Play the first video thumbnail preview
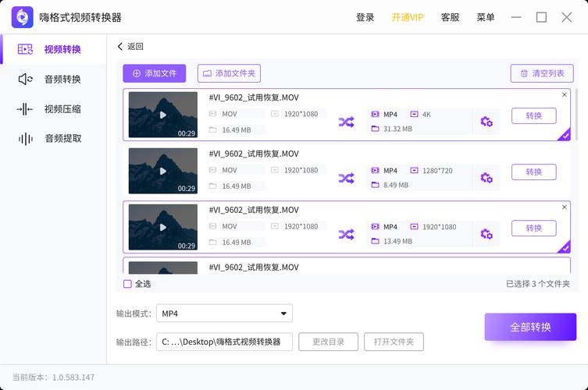The image size is (588, 390). click(x=162, y=115)
